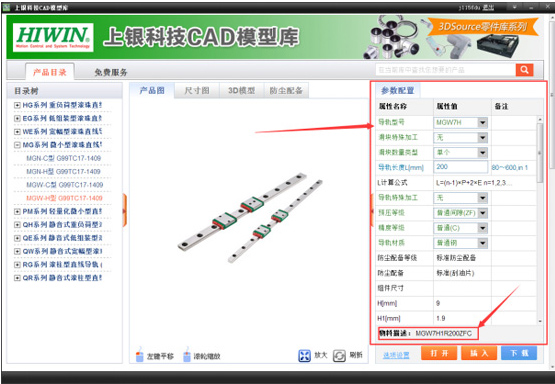The width and height of the screenshot is (555, 384).
Task: Open the 选项设置 link
Action: [396, 355]
